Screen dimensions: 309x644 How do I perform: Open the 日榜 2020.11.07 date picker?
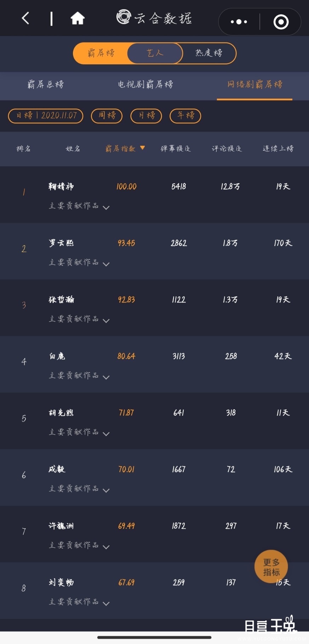pyautogui.click(x=46, y=116)
